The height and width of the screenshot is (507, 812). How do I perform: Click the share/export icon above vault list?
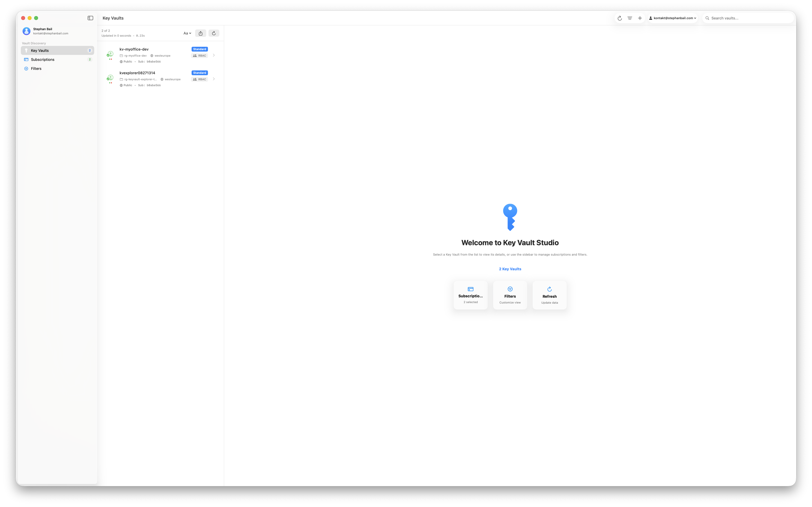pos(200,33)
